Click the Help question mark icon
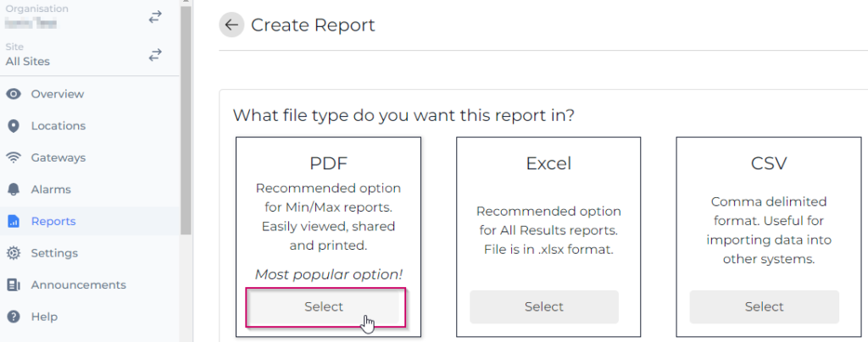 [x=14, y=317]
